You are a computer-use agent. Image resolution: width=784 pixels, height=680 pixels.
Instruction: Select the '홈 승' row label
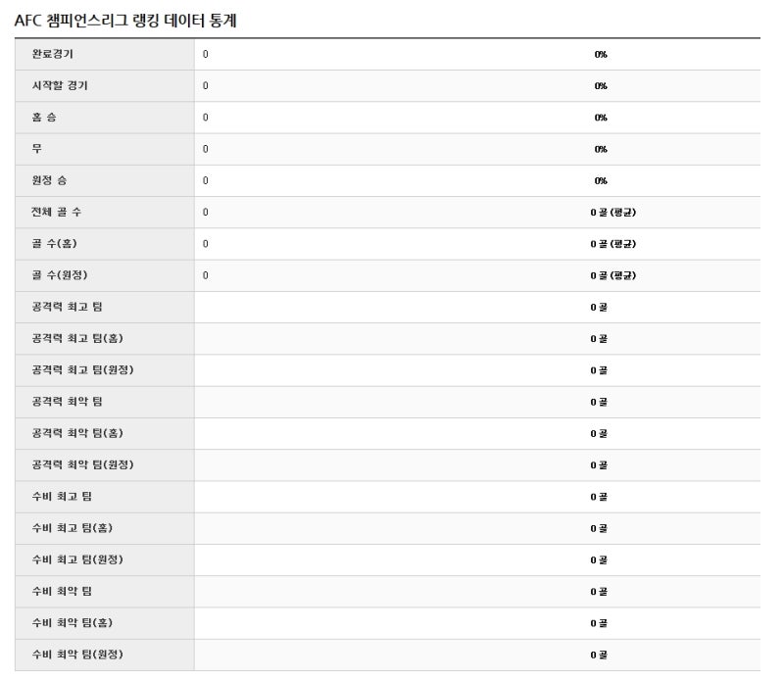coord(45,118)
